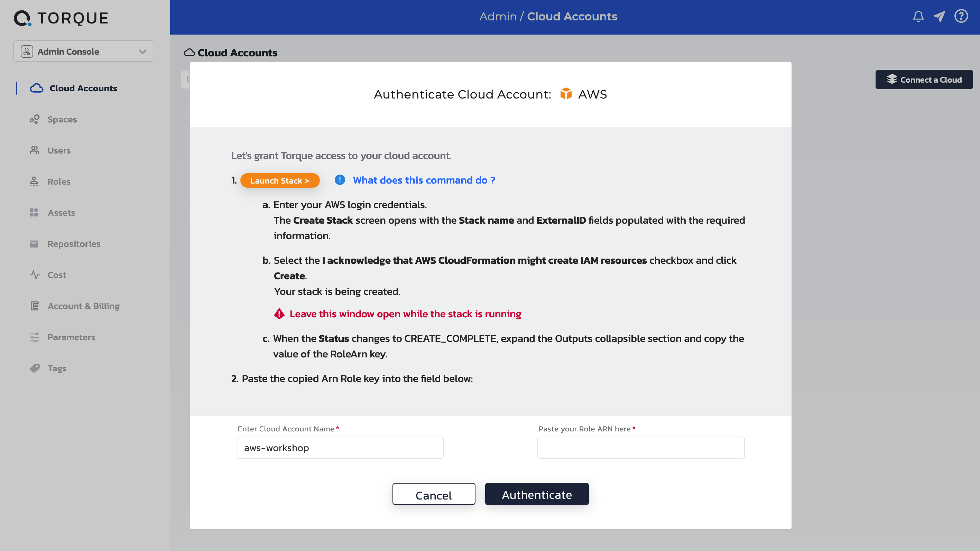Select Account & Billing menu item
980x551 pixels.
83,306
